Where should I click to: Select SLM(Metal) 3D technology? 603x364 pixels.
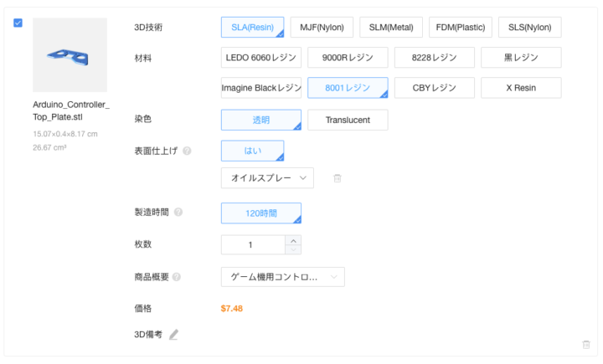tap(391, 27)
